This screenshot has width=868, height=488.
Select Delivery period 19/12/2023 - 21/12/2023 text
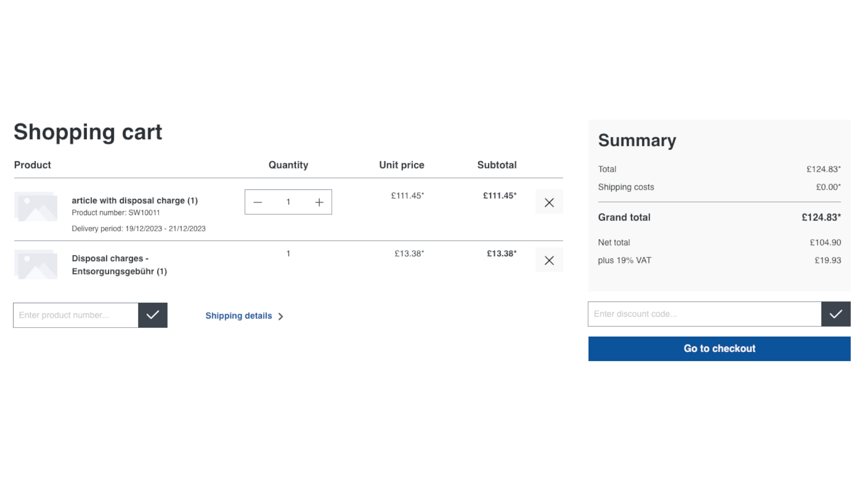coord(138,229)
